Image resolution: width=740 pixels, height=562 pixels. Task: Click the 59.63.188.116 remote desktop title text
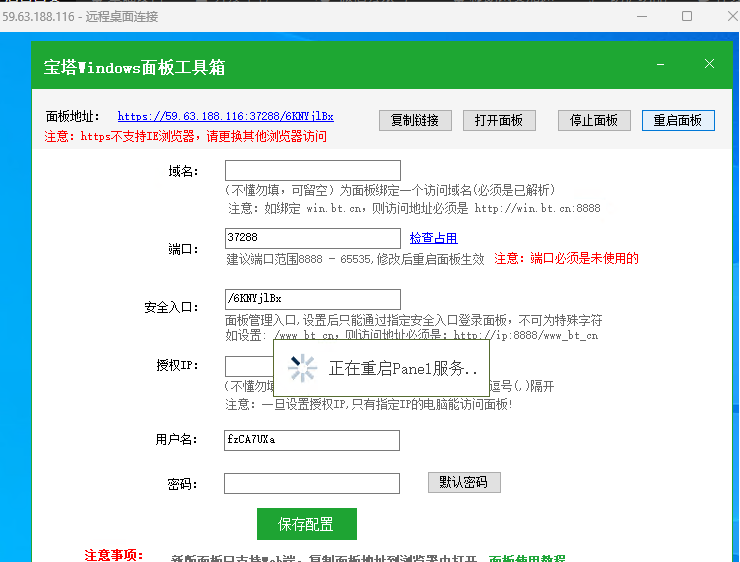(80, 17)
